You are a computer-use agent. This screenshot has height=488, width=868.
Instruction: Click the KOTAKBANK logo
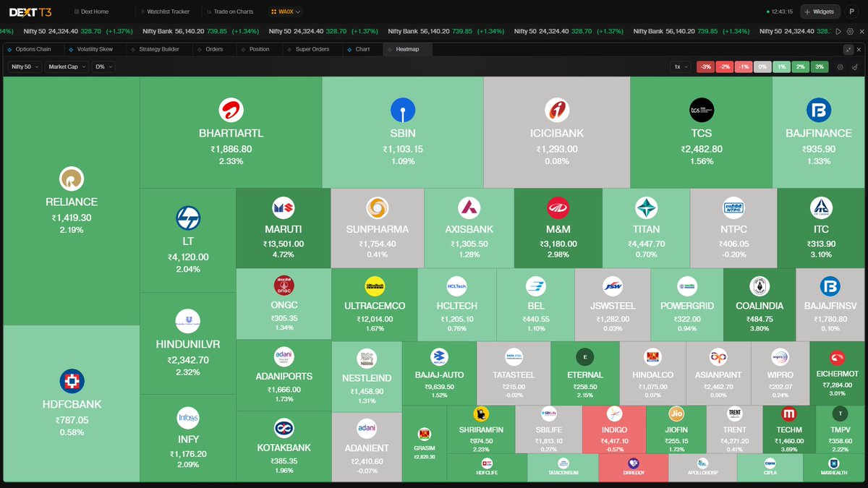point(284,428)
